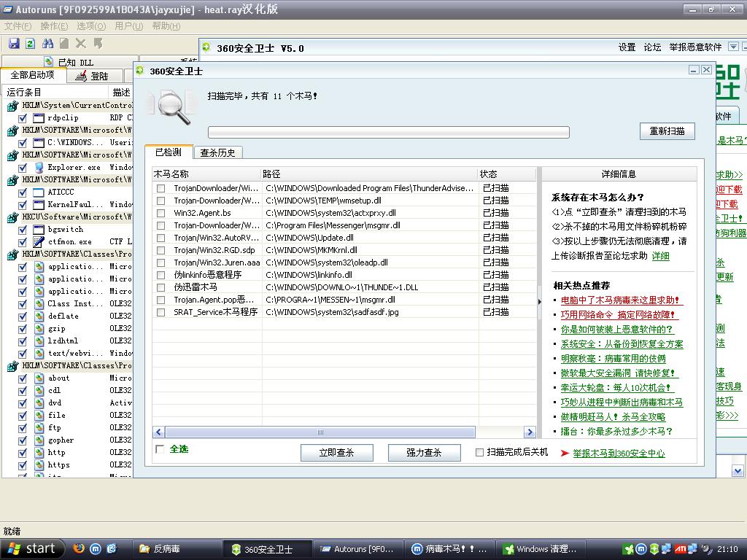
Task: Switch to the 登陆 tab in Autoruns
Action: click(94, 76)
